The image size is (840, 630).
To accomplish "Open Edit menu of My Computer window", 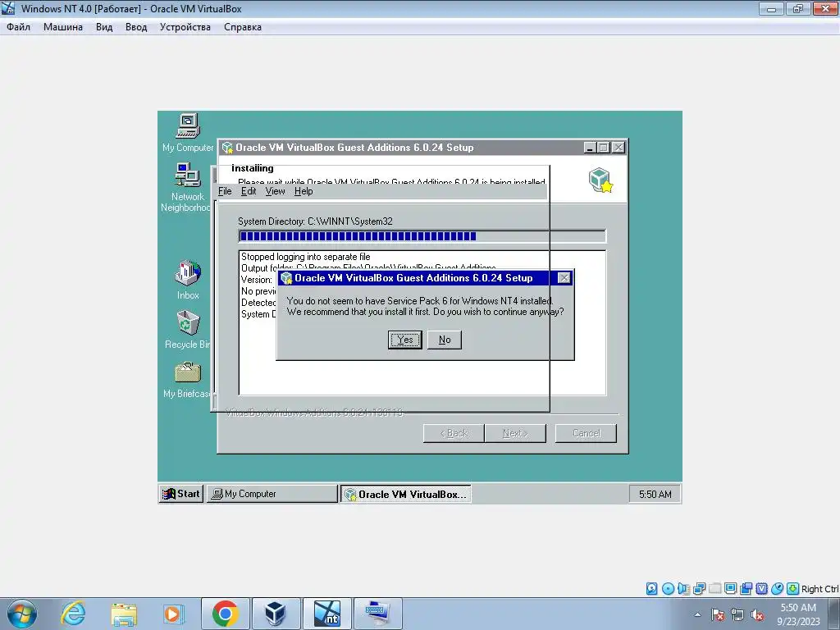I will click(249, 191).
